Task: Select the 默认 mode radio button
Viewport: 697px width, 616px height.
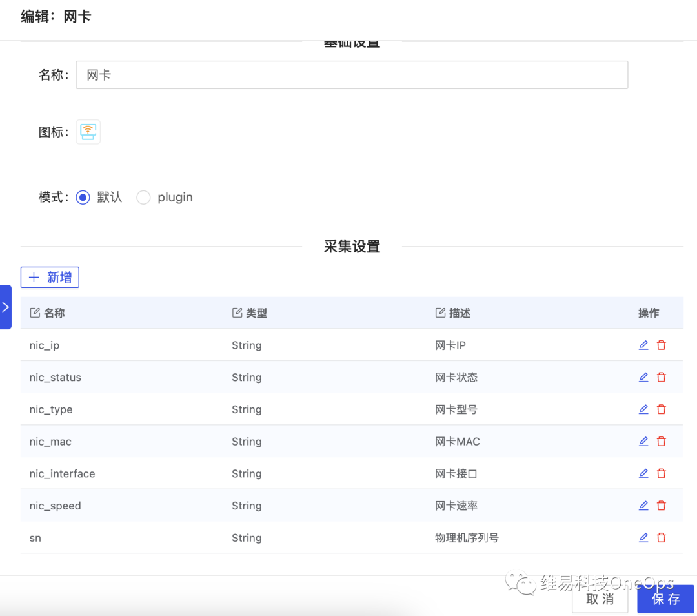Action: pos(83,197)
